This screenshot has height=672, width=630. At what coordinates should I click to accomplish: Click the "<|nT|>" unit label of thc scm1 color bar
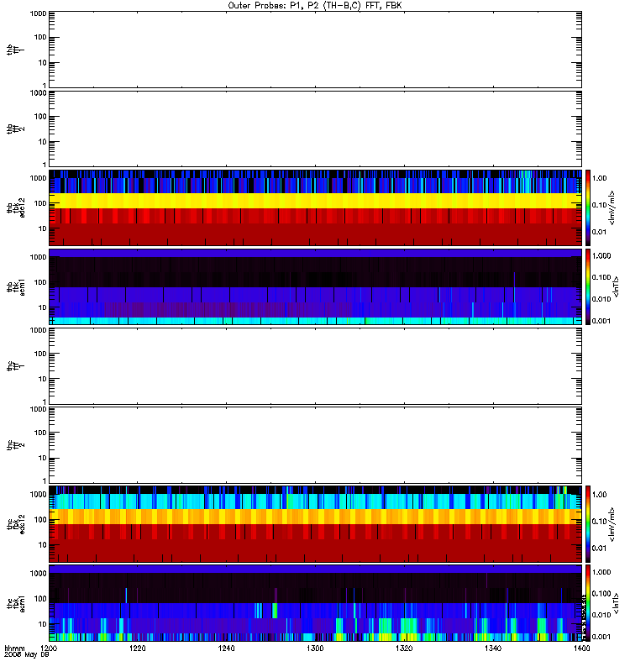tap(617, 603)
